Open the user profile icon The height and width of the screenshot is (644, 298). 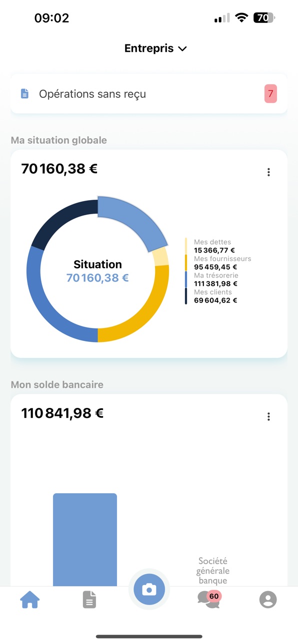(268, 600)
